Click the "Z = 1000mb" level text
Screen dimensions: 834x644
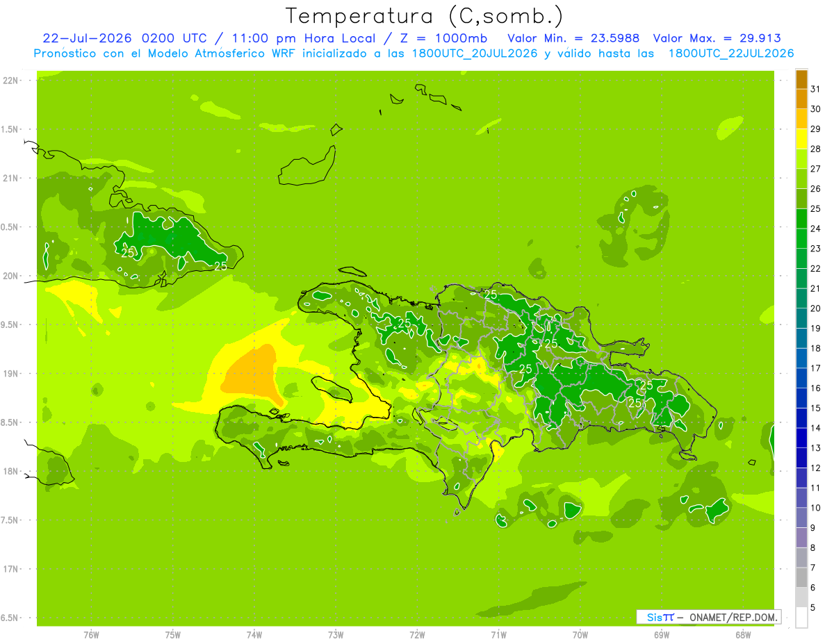[445, 38]
